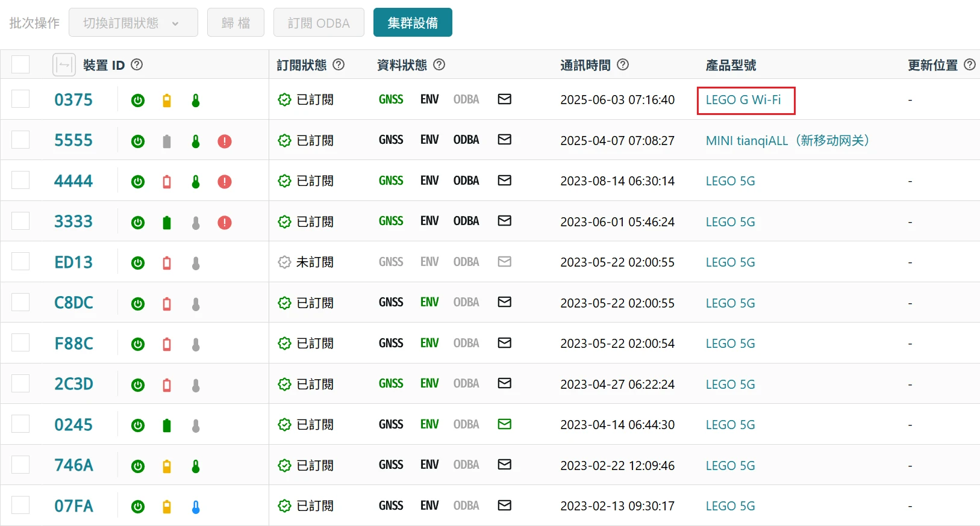Click the help icon beside 訂閱狀態 header
The width and height of the screenshot is (980, 526).
click(339, 64)
